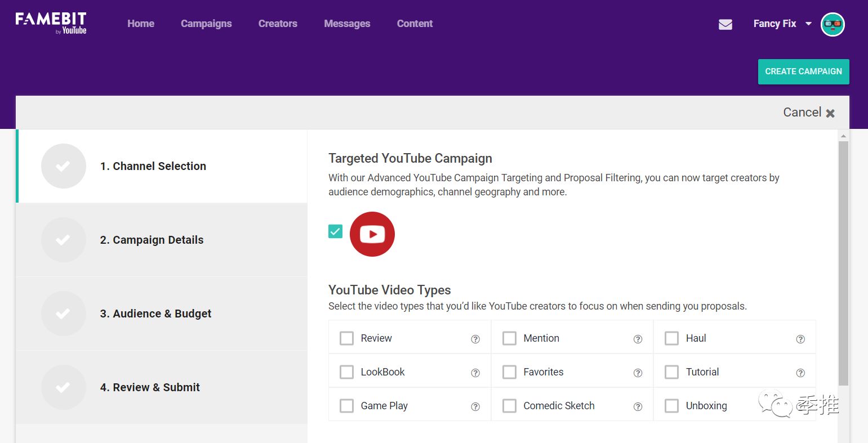This screenshot has width=868, height=443.
Task: Click the red YouTube channel icon
Action: [372, 234]
